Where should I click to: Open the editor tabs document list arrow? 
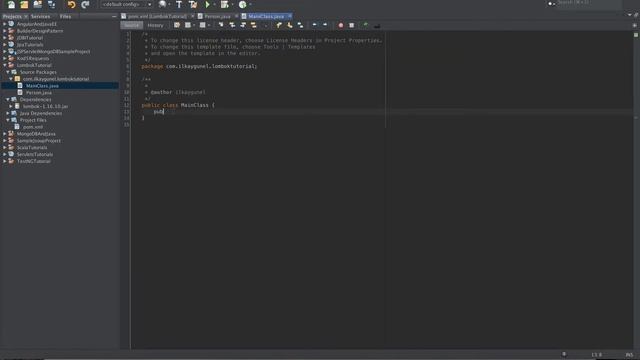629,16
